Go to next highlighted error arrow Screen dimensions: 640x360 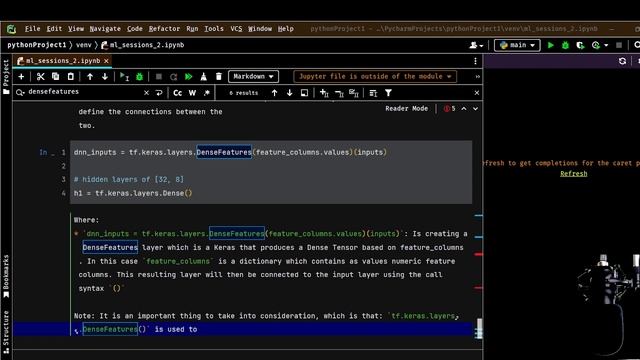point(476,109)
